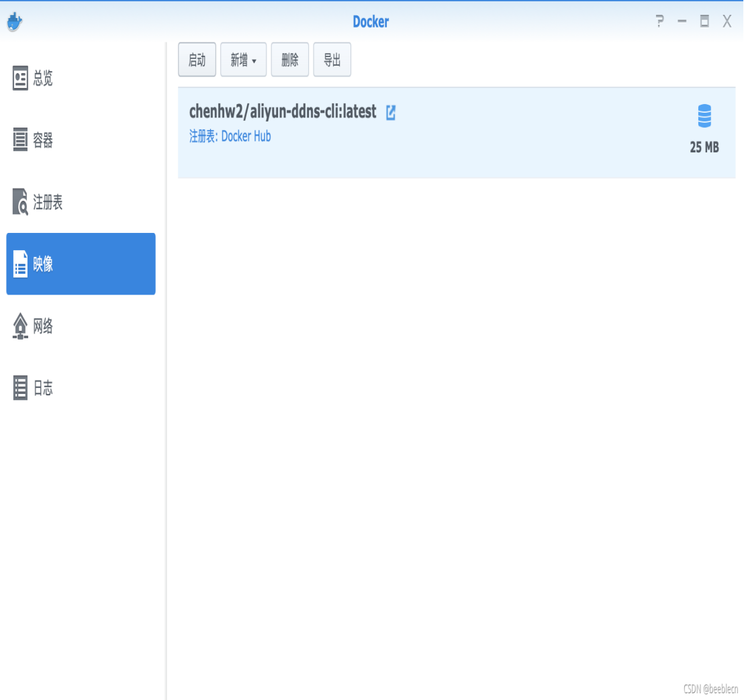
Task: Click the 映像 image document icon
Action: (20, 264)
